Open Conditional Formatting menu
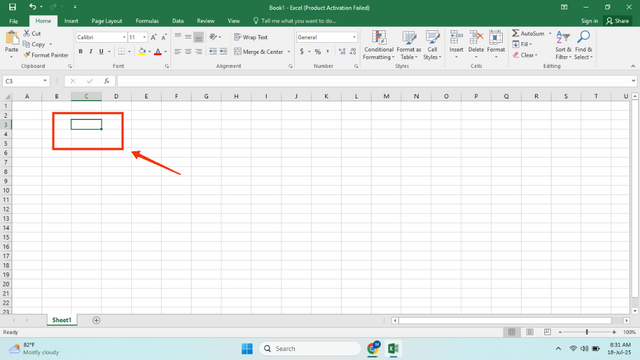Viewport: 640px width, 360px height. [379, 45]
